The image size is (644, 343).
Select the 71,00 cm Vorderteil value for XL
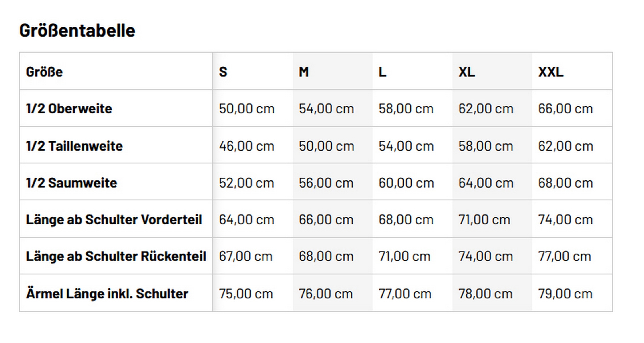coord(484,220)
